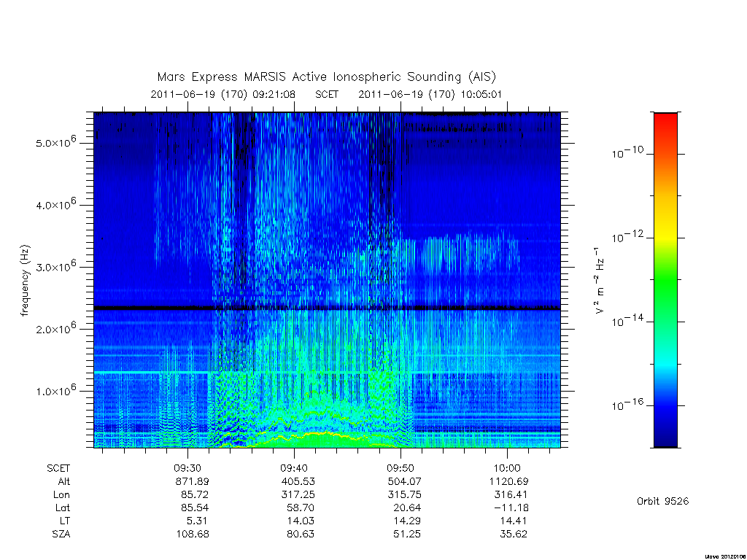Click the 'SZA' row label
747x560 pixels.
tap(61, 534)
